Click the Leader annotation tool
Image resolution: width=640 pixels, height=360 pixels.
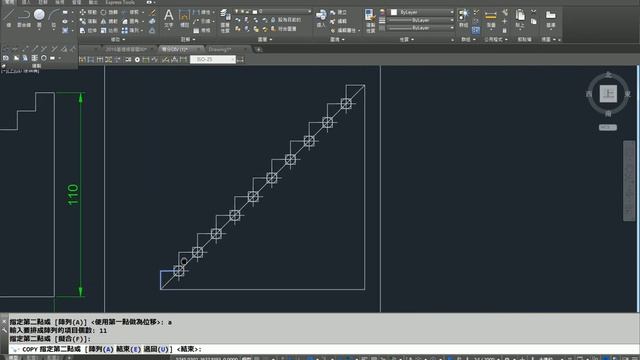click(x=202, y=21)
